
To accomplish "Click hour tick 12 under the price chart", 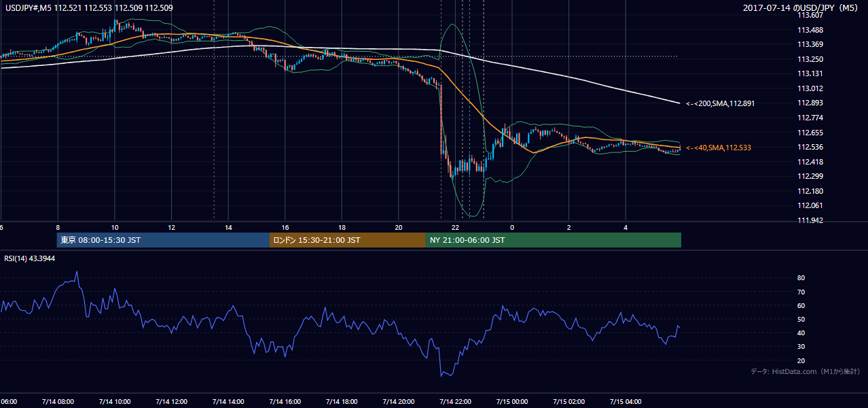I will (172, 227).
